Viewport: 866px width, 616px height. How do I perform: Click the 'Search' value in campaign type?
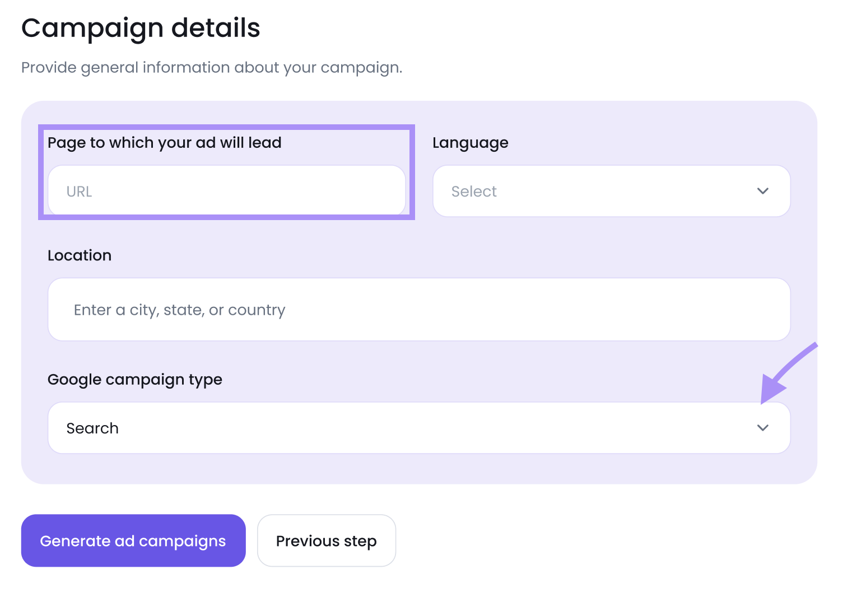click(x=92, y=428)
